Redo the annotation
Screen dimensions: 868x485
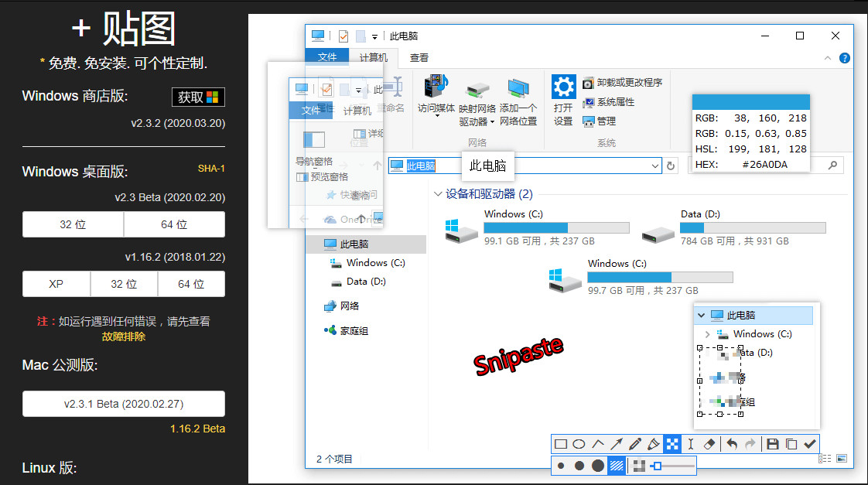(750, 444)
